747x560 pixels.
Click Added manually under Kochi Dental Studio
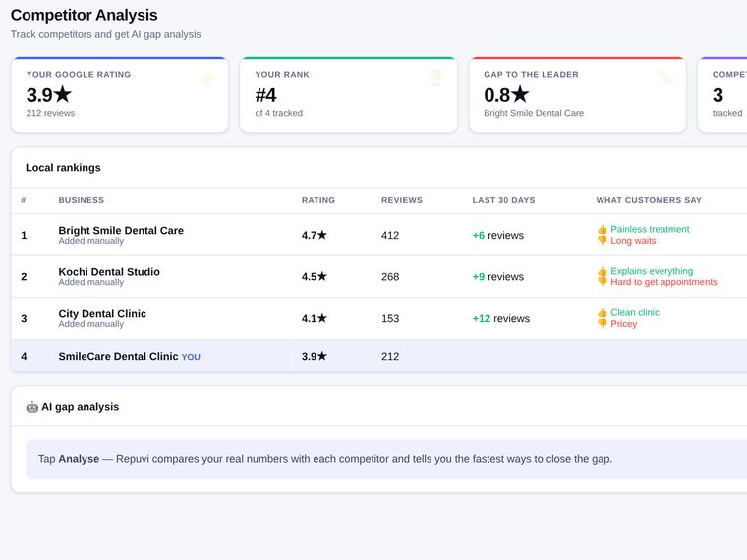click(91, 282)
